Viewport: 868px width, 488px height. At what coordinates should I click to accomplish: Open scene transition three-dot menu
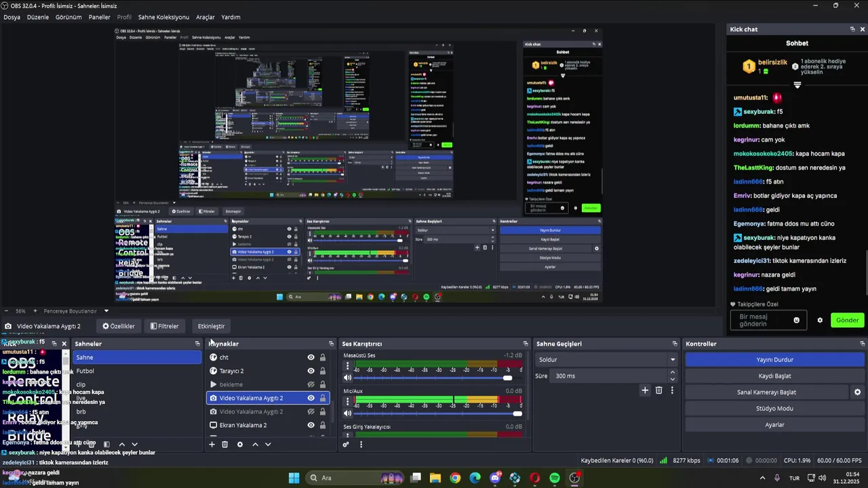tap(672, 390)
